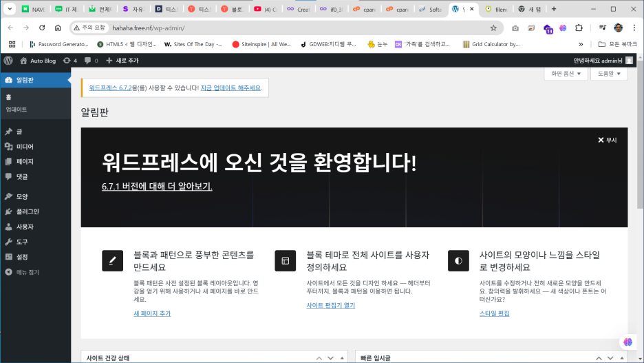Expand 화면 옵션 screen options
The height and width of the screenshot is (363, 644).
pos(566,74)
